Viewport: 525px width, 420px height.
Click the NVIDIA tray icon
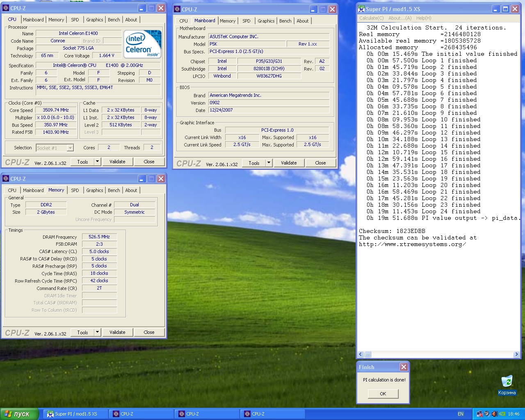[502, 414]
